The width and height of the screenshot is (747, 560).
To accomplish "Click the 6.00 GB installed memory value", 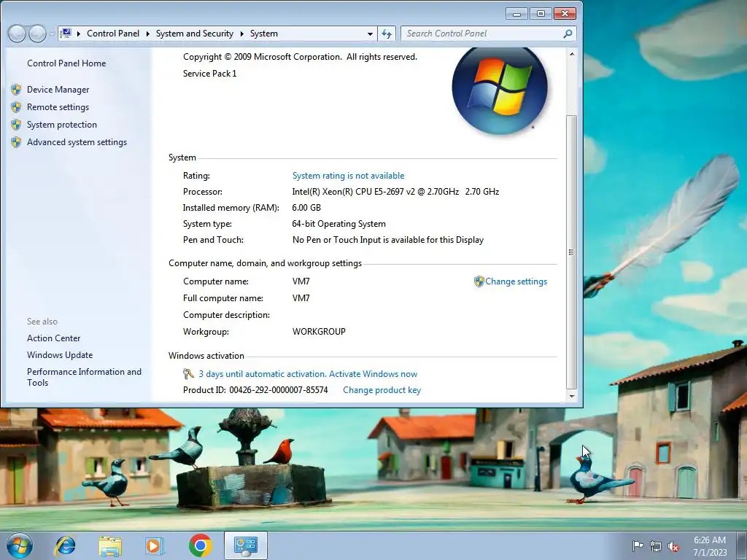I will pos(306,208).
